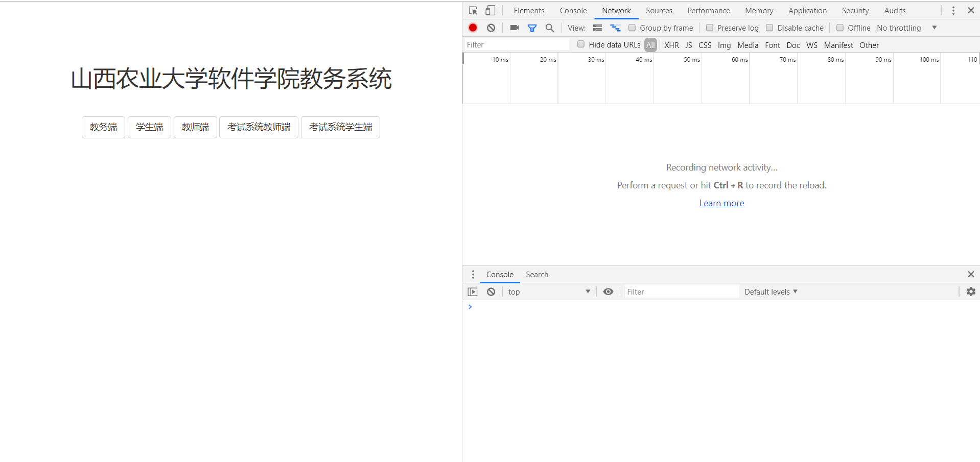
Task: Click the inspect element picker icon
Action: click(x=473, y=11)
